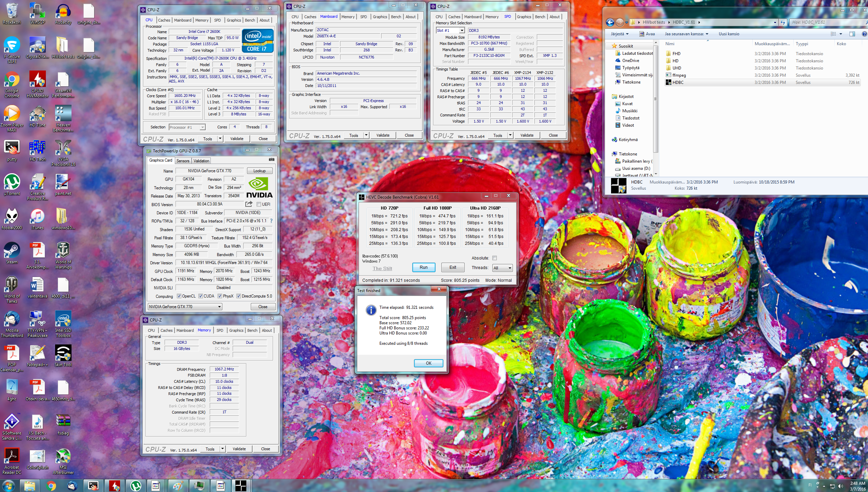Open Järjestä menu in Explorer

[620, 34]
